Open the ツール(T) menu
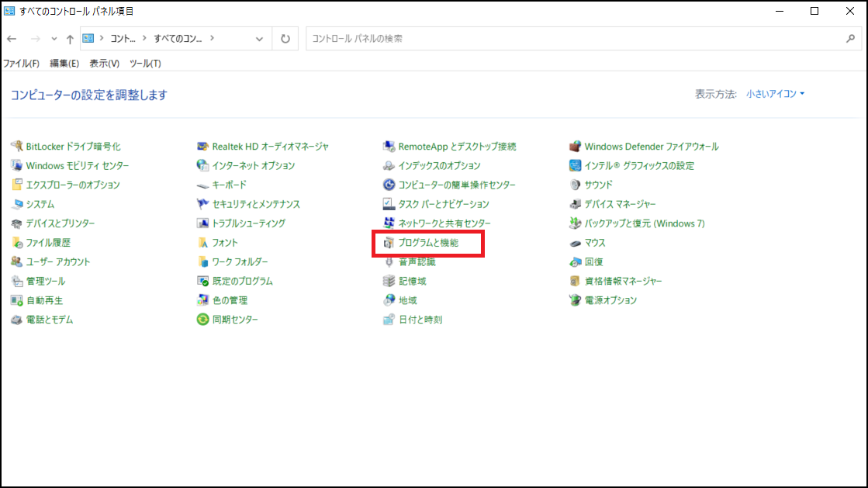Viewport: 868px width, 488px height. click(x=145, y=63)
